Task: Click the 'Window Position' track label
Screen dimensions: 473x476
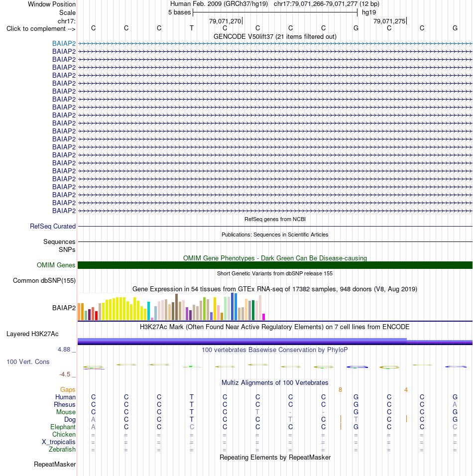Action: coord(52,4)
